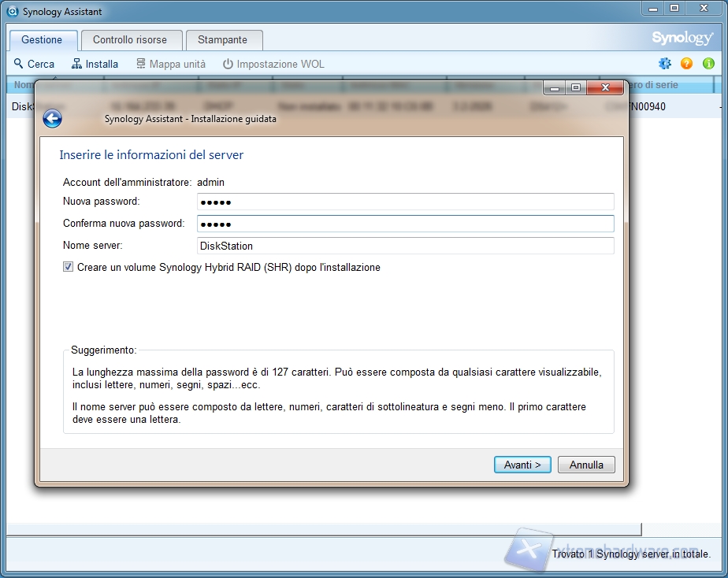
Task: Show info using green information icon
Action: [x=708, y=64]
